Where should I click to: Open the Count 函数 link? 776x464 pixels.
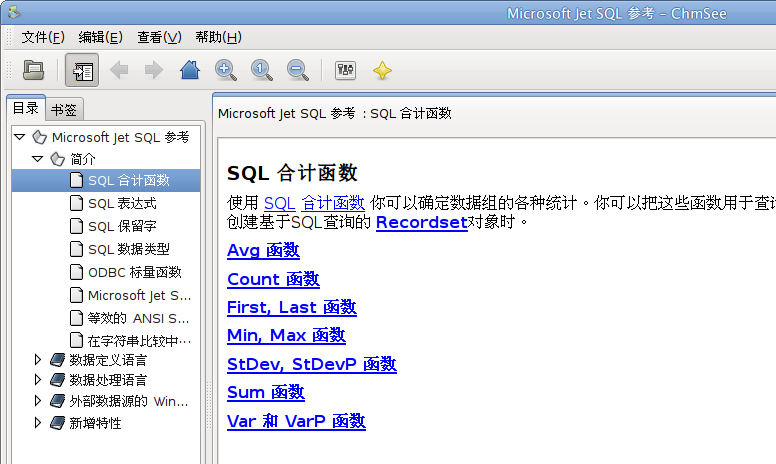pos(273,279)
